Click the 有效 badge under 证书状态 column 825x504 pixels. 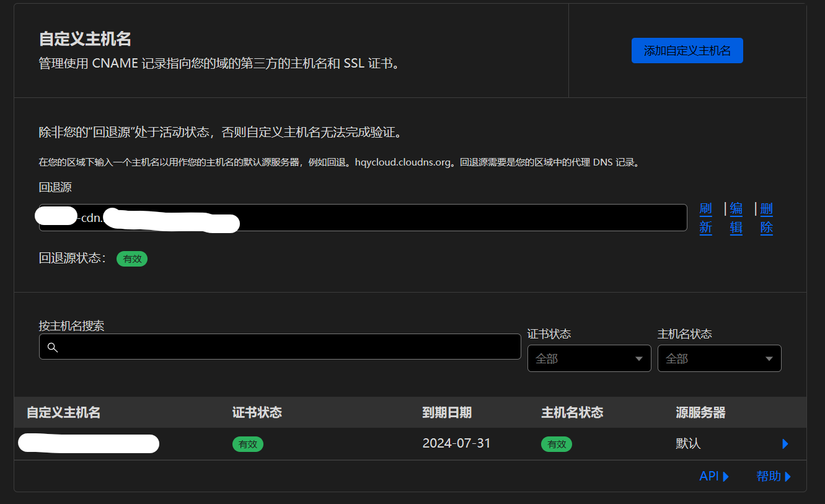tap(248, 444)
